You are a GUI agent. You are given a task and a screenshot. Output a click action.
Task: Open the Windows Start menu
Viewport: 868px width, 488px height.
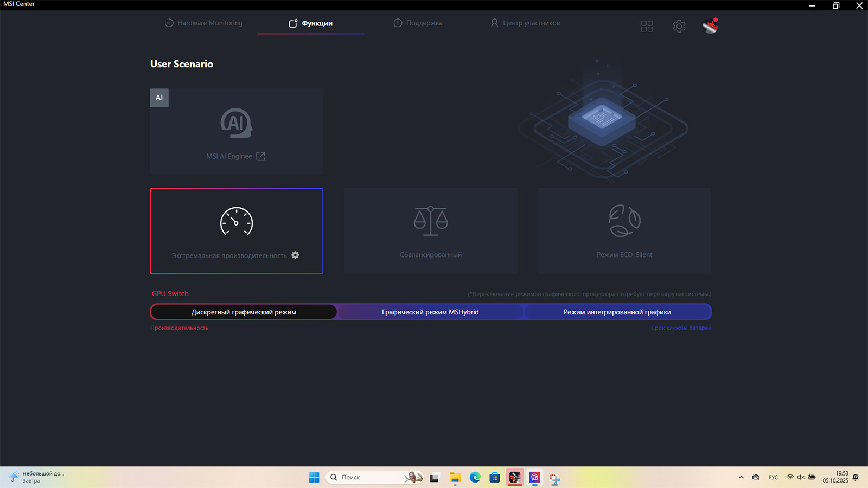pyautogui.click(x=314, y=477)
